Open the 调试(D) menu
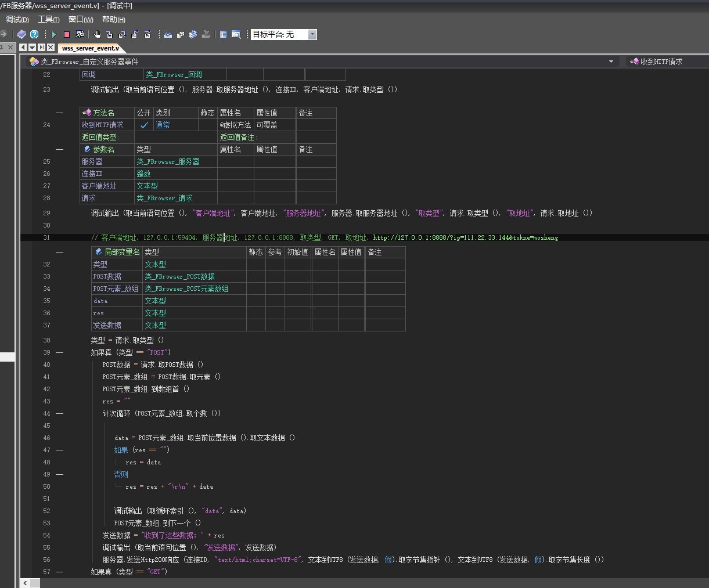This screenshot has height=588, width=709. 17,20
